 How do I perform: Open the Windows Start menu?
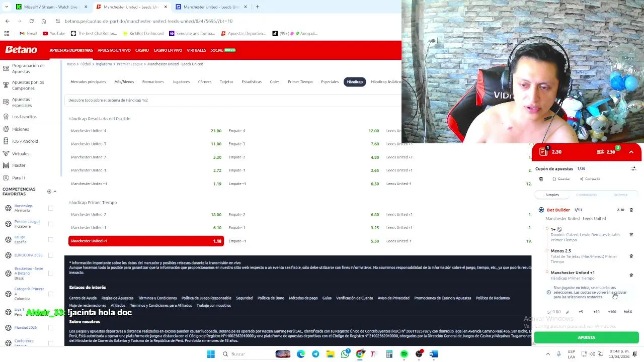211,354
